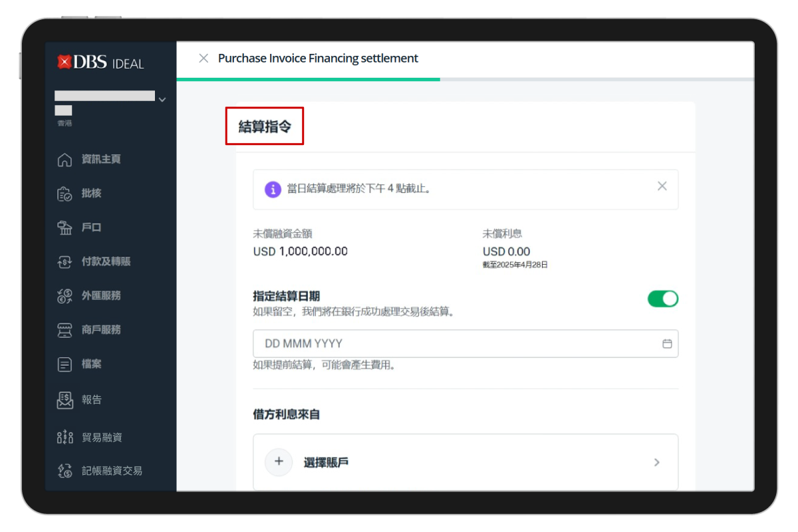Click the bank building icon for 戶口

click(x=65, y=227)
